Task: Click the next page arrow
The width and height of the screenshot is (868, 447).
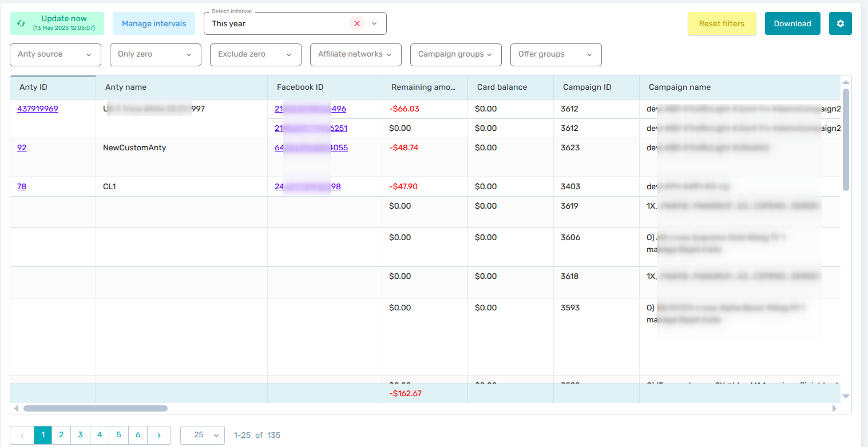Action: click(x=159, y=435)
